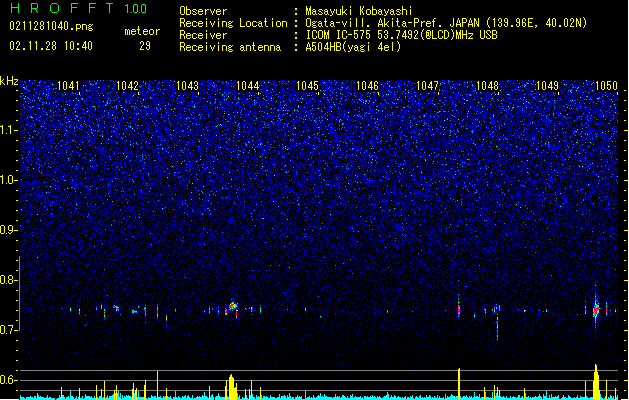Click the antenna value A504HB(yagi 4el)

[353, 47]
